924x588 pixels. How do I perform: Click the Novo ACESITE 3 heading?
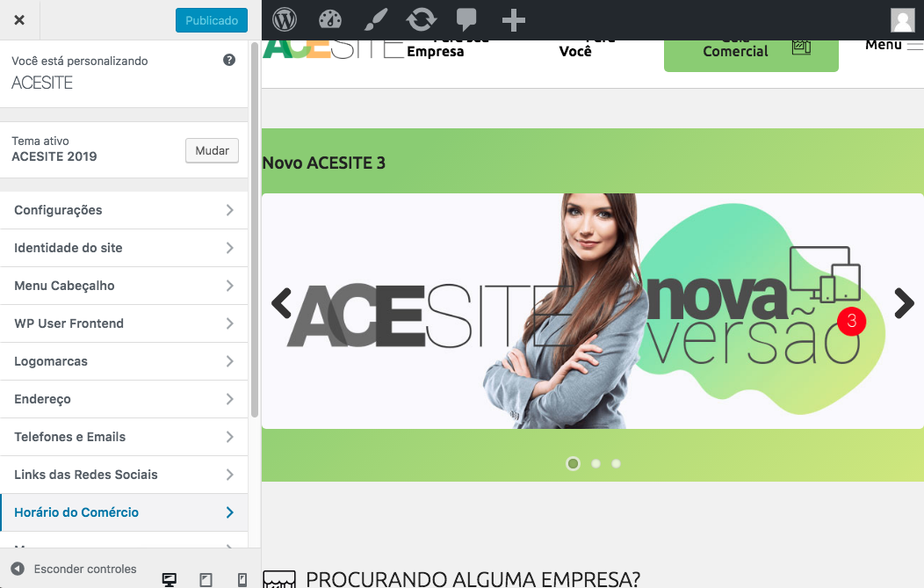click(323, 163)
